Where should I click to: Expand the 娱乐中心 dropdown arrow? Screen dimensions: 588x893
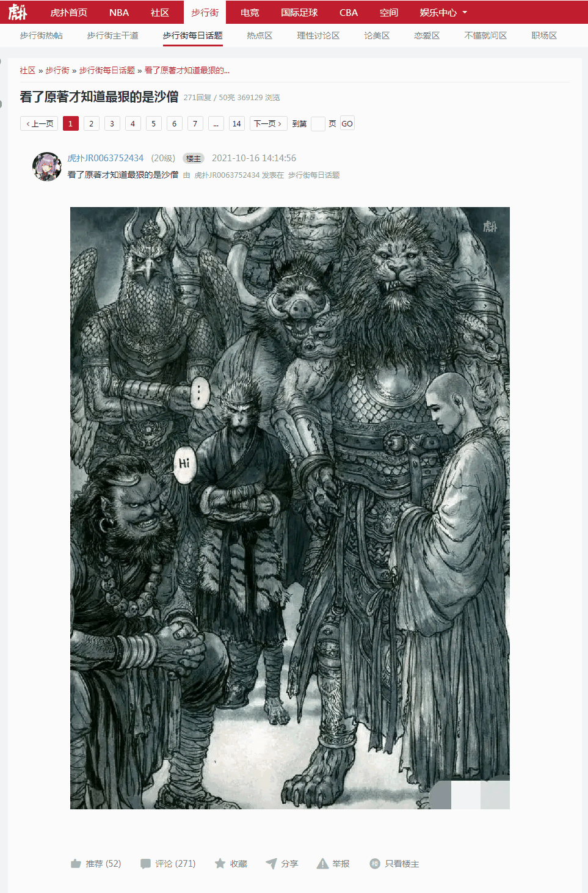(x=465, y=12)
